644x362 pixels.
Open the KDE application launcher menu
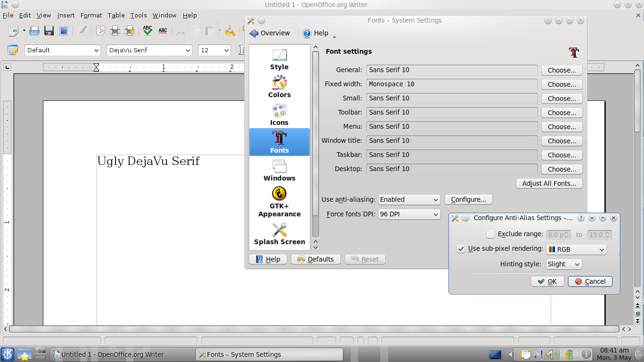click(x=8, y=354)
